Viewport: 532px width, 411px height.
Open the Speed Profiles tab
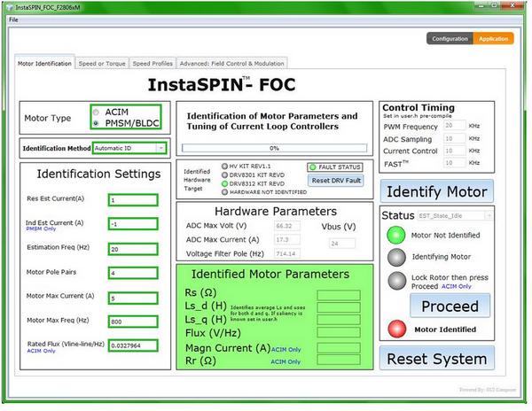[153, 64]
